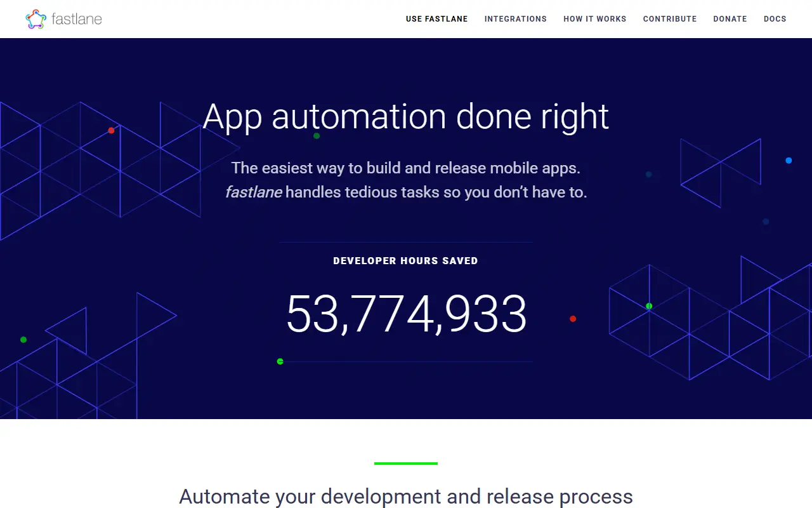Click the "DEVELOPER HOURS SAVED" label
The height and width of the screenshot is (508, 812).
tap(406, 261)
